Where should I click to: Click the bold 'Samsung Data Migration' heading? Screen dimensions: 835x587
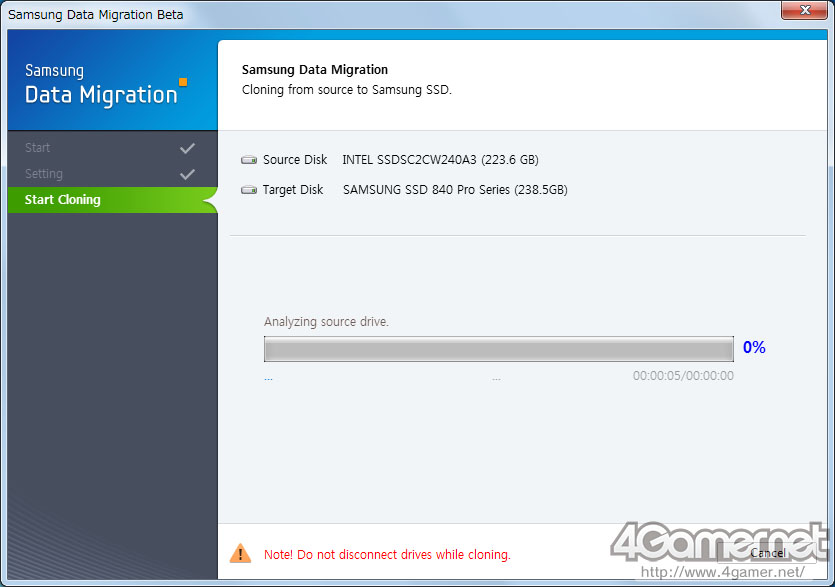(x=315, y=70)
